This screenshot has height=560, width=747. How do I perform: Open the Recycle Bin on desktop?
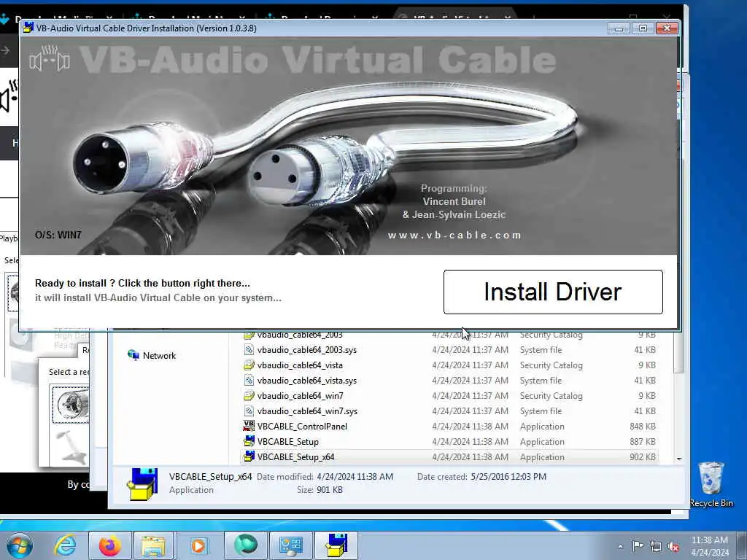point(711,485)
